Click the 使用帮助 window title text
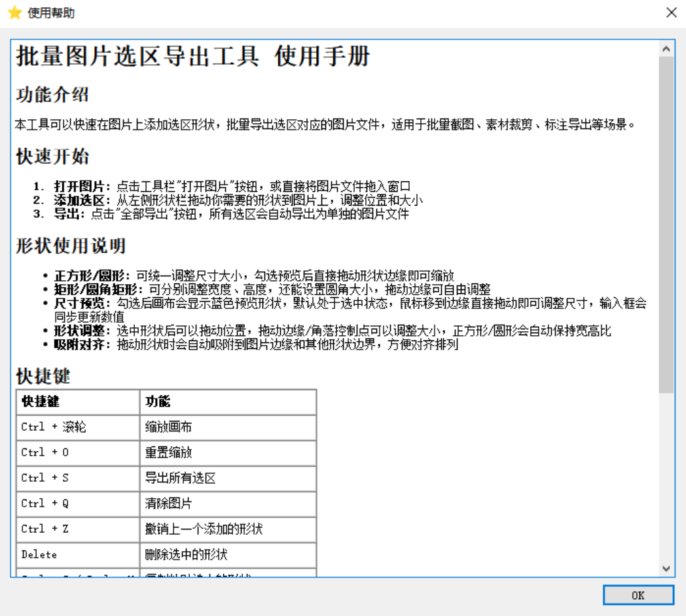Viewport: 686px width, 616px height. point(51,12)
